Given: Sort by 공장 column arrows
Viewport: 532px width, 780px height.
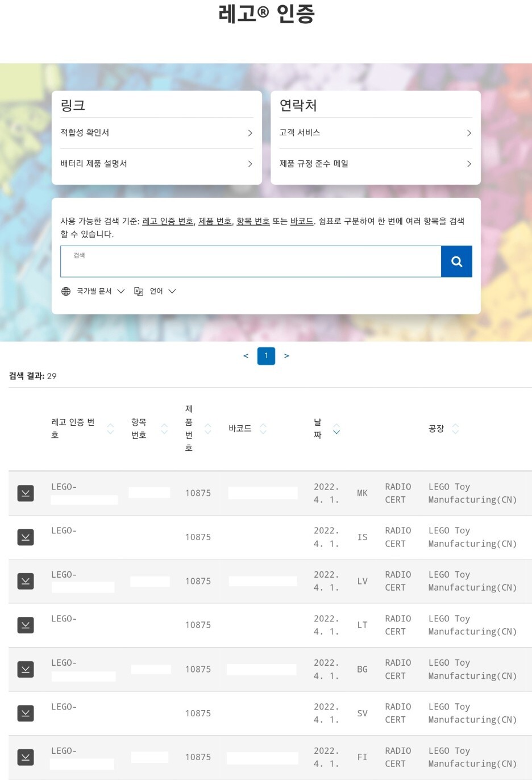Looking at the screenshot, I should 455,429.
